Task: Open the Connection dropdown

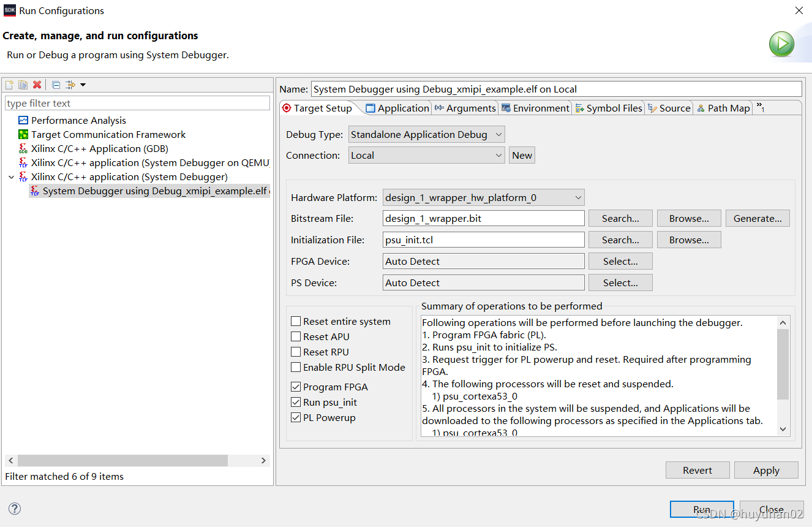Action: click(427, 155)
